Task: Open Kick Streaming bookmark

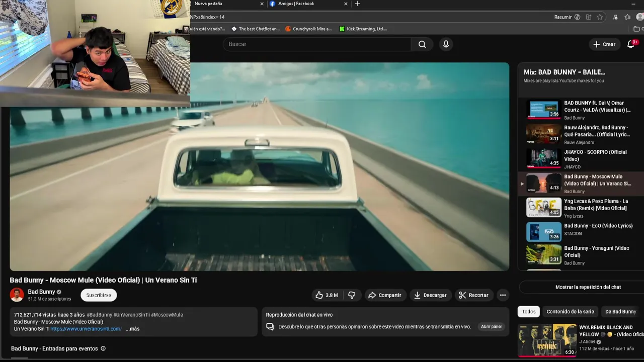Action: coord(363,29)
